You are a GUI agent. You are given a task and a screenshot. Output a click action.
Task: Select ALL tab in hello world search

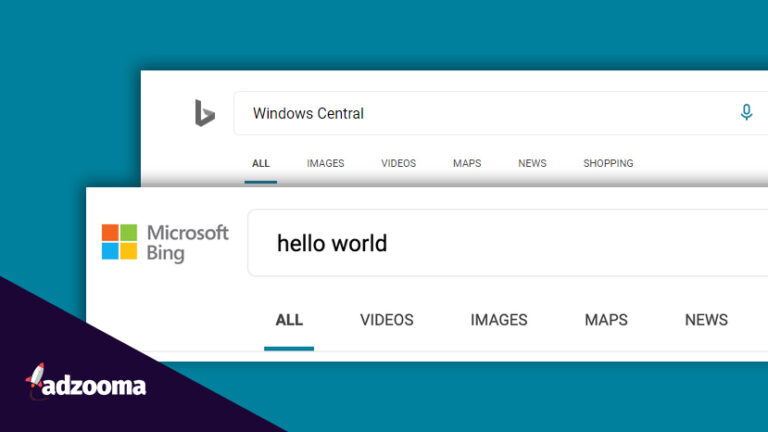point(289,320)
